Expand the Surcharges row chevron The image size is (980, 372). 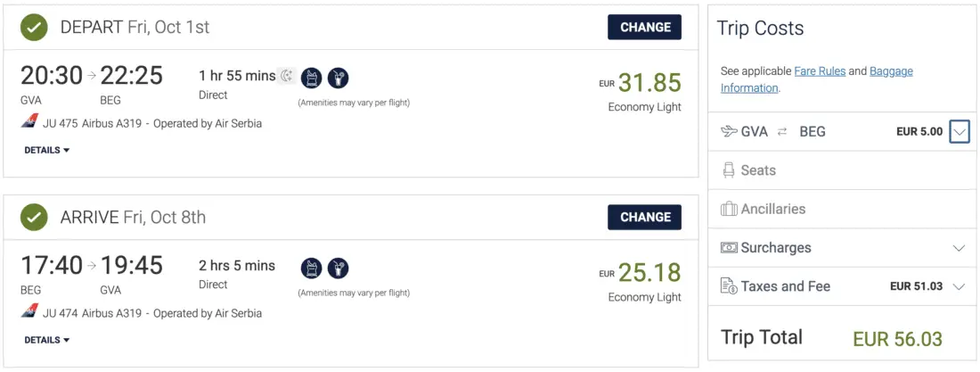pyautogui.click(x=959, y=248)
